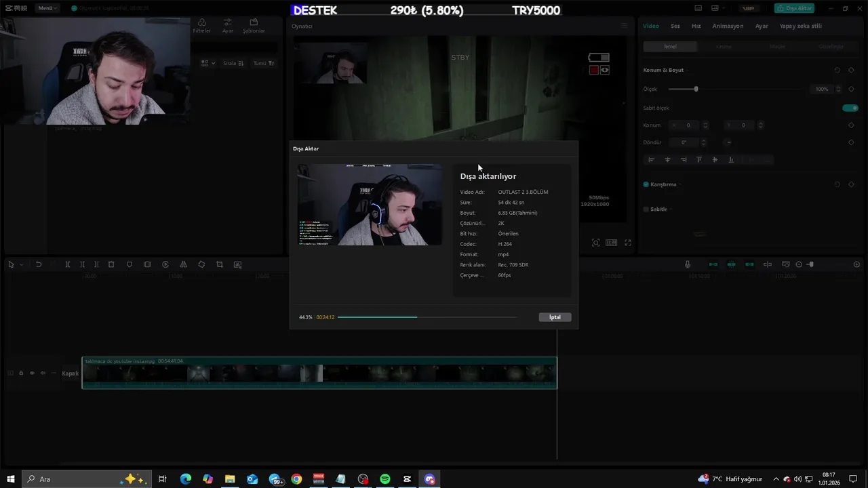Click the Ölçek 100% value field

[822, 89]
